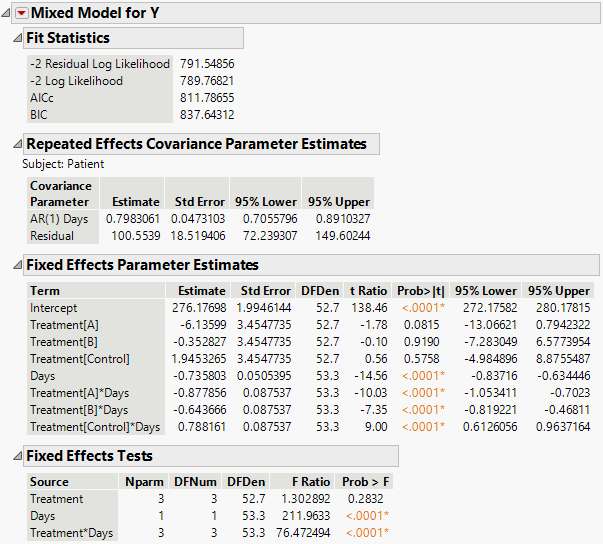Select the Treatment[B] term
This screenshot has height=544, width=603.
click(64, 342)
